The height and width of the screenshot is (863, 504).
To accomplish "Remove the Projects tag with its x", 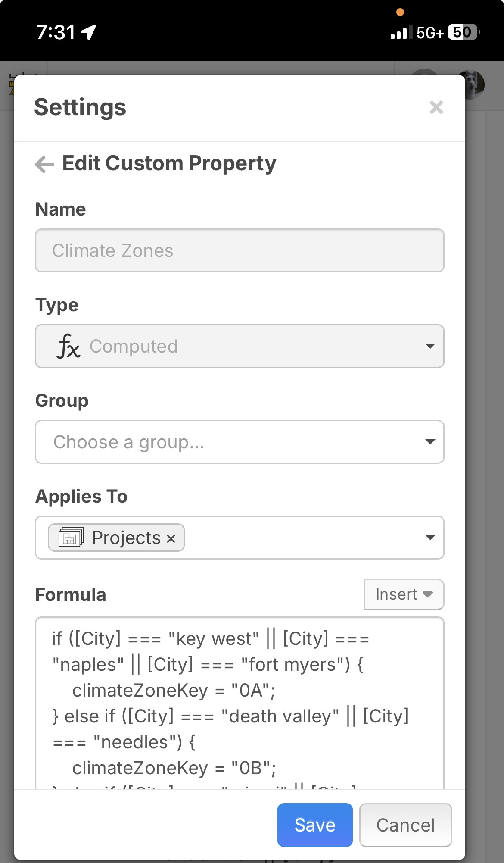I will (x=171, y=538).
